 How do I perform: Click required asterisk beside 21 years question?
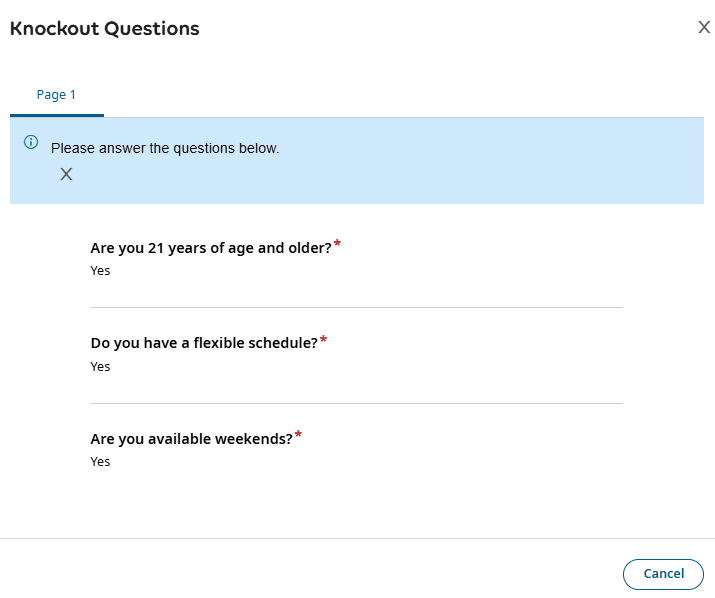pos(337,244)
